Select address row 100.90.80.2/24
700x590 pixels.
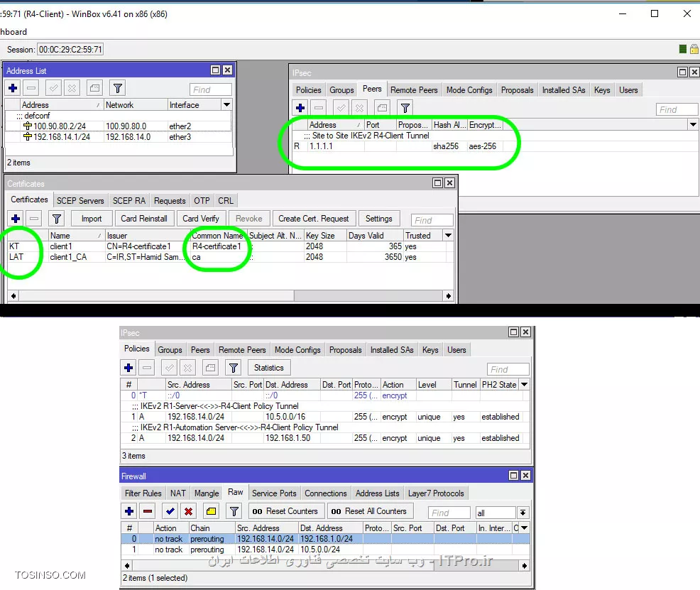pos(119,126)
